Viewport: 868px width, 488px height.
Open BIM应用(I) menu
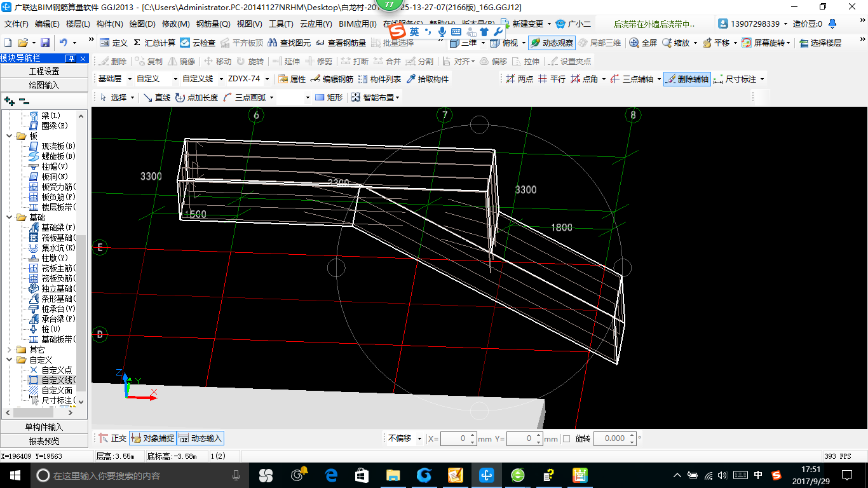tap(358, 24)
